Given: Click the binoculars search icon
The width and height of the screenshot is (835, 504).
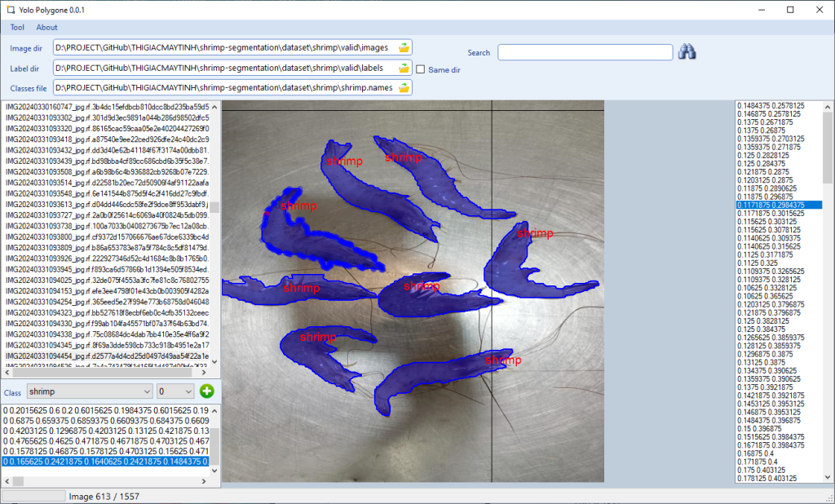Looking at the screenshot, I should tap(687, 52).
